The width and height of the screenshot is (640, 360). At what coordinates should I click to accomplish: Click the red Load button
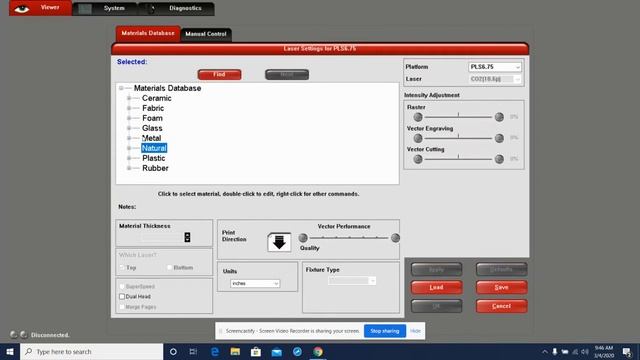[x=436, y=288]
